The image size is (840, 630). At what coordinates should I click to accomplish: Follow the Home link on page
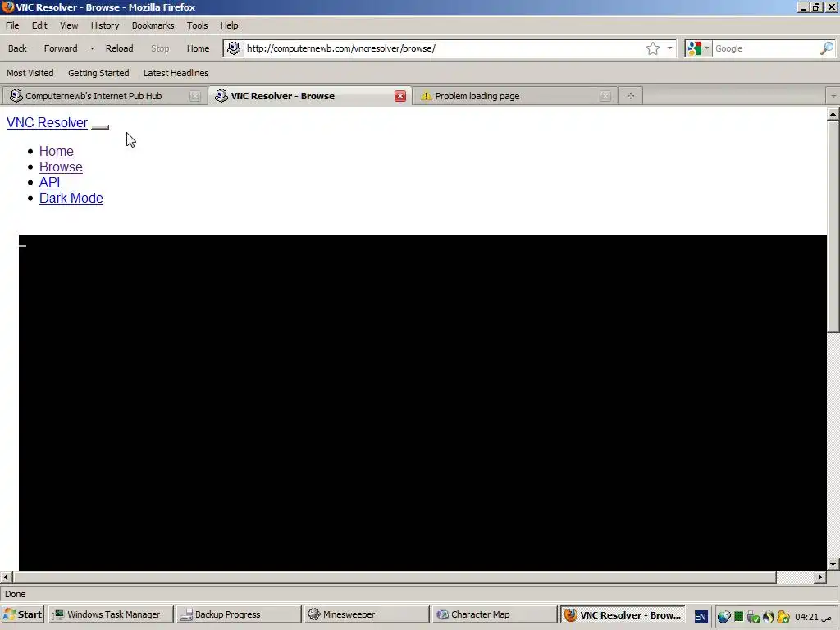(57, 151)
